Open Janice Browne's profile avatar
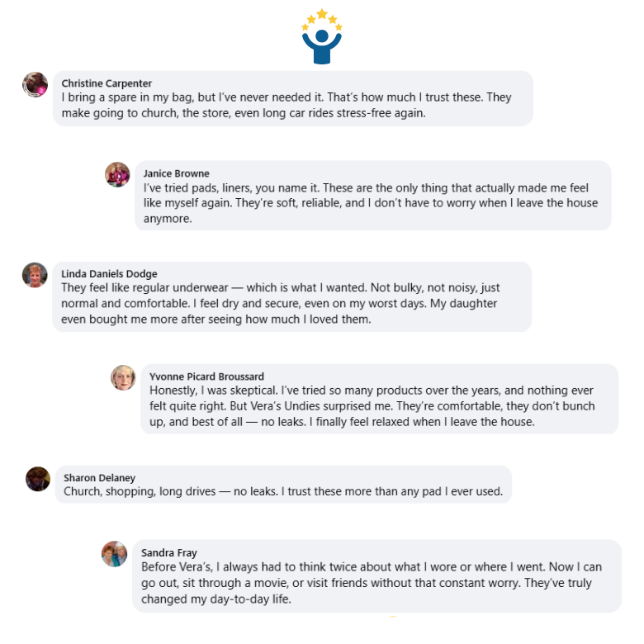Viewport: 644px width, 644px height. [x=117, y=174]
